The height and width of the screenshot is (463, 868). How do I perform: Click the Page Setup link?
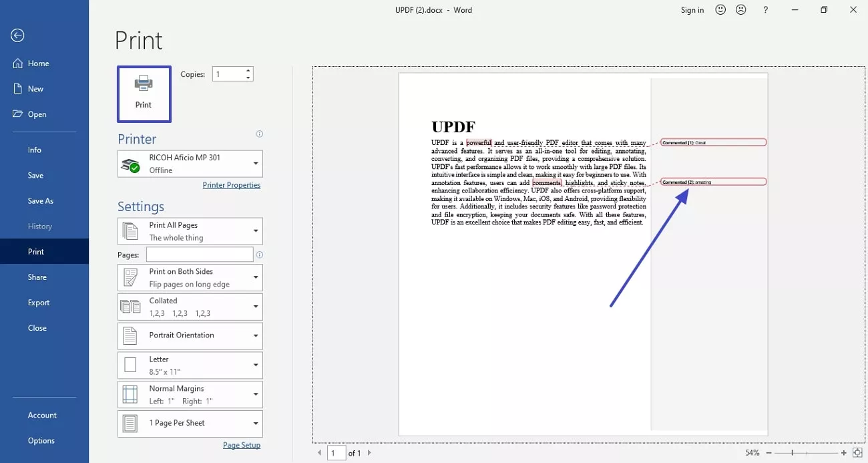242,444
